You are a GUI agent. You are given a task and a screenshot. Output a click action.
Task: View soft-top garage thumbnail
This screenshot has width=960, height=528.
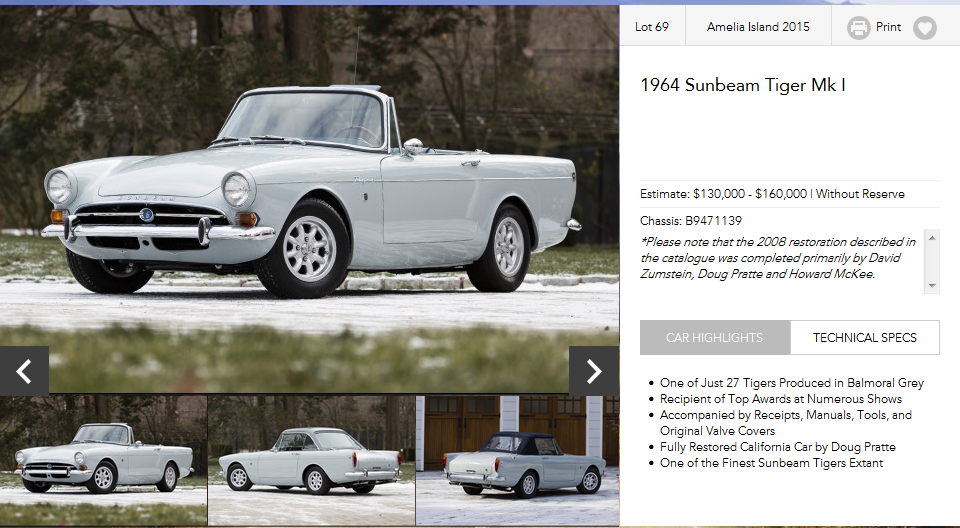518,461
